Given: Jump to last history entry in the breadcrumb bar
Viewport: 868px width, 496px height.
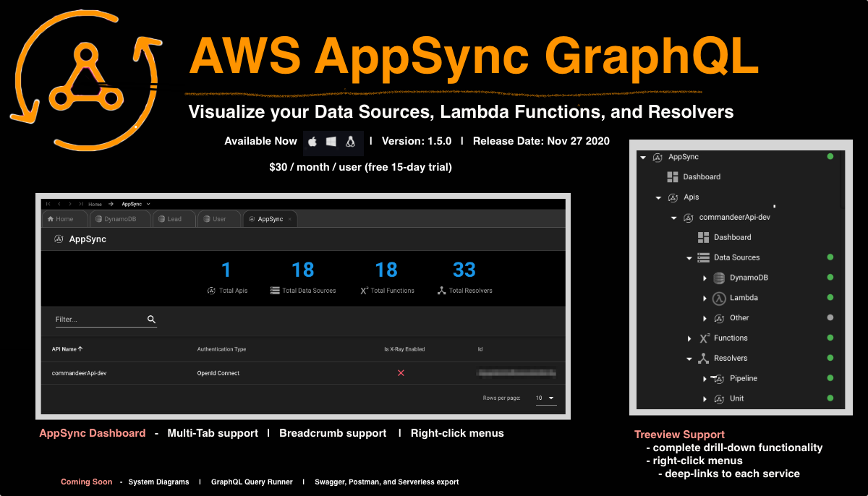Looking at the screenshot, I should coord(80,204).
